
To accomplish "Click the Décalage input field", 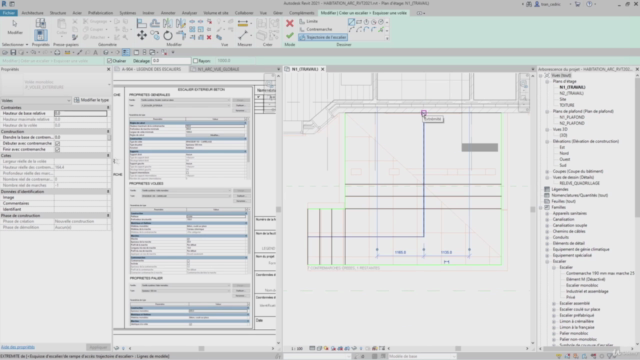I will tap(171, 61).
